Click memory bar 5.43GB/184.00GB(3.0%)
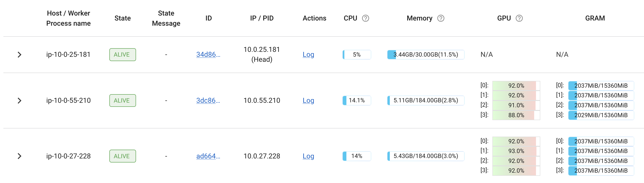 pyautogui.click(x=426, y=156)
